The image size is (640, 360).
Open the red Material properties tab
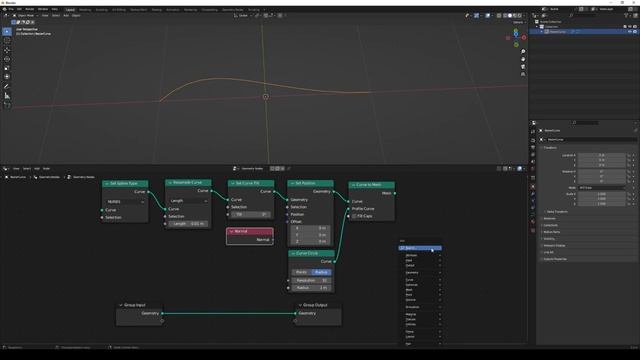point(533,222)
